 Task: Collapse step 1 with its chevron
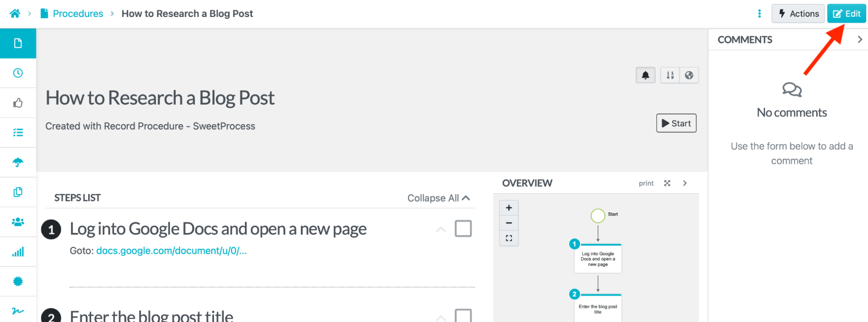click(441, 229)
